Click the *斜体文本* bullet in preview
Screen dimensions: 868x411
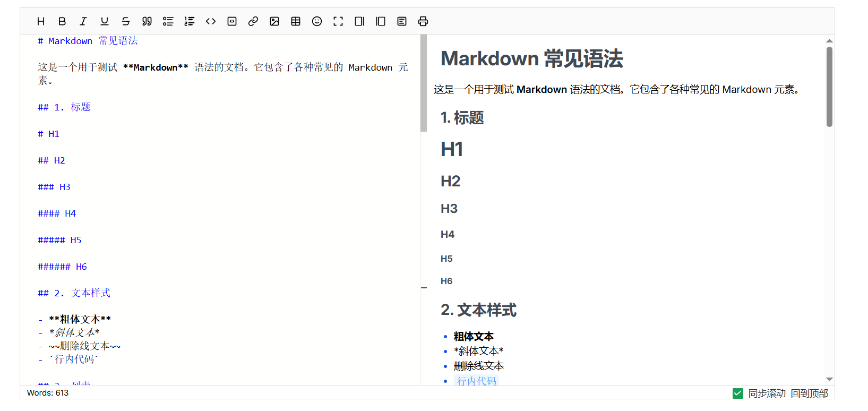478,352
